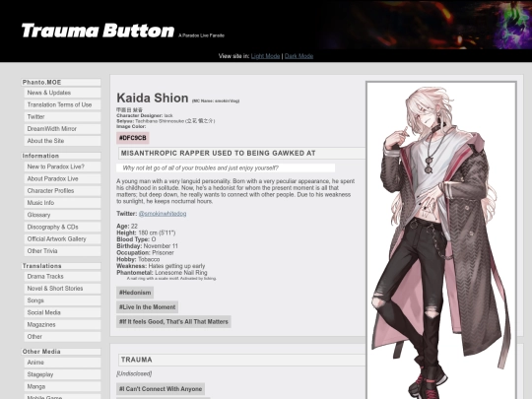Open Stageplay page
532x399 pixels.
[x=62, y=374]
